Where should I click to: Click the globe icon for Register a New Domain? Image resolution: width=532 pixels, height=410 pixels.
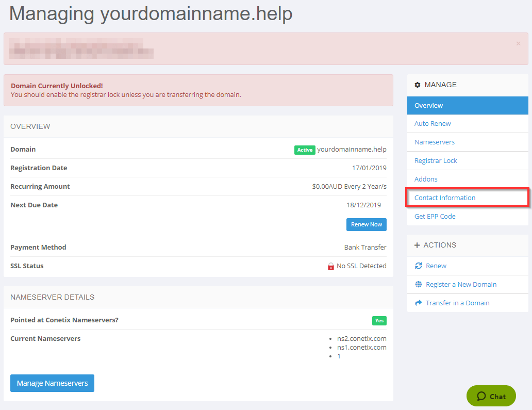[419, 285]
